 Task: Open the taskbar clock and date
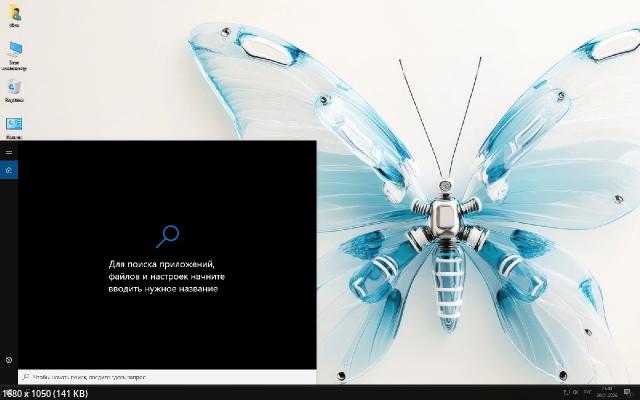pyautogui.click(x=606, y=392)
